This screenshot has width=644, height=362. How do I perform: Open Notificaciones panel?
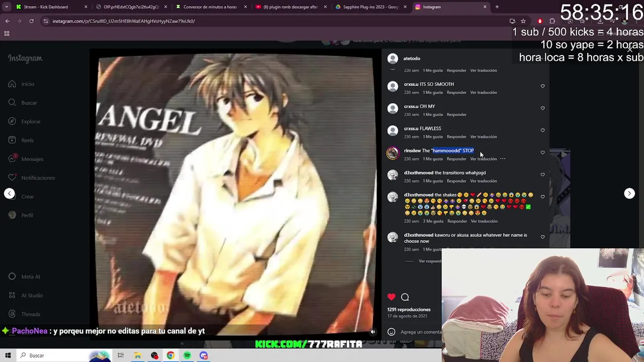point(31,177)
